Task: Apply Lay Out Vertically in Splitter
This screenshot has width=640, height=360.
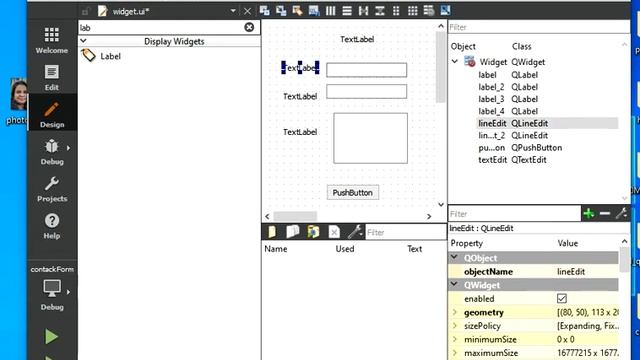Action: tap(380, 11)
